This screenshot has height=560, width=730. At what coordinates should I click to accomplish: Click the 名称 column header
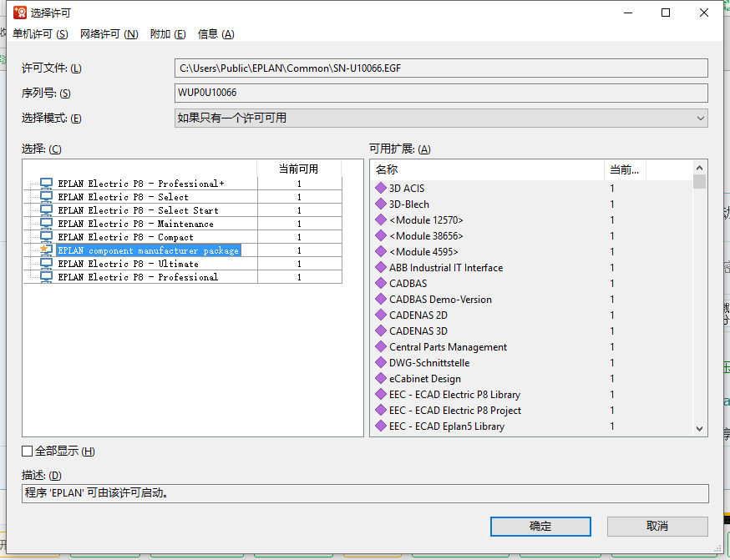tap(486, 169)
